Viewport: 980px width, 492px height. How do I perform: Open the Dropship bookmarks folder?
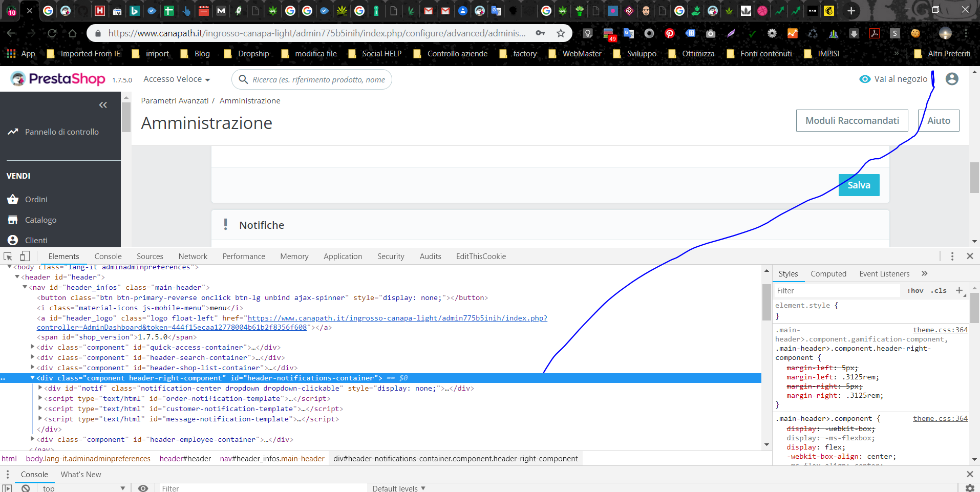coord(247,54)
